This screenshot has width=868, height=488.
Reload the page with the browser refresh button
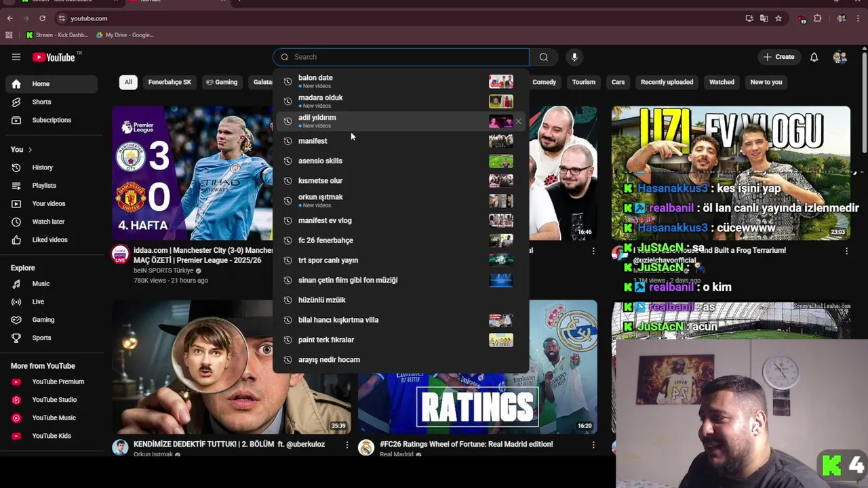pos(42,18)
